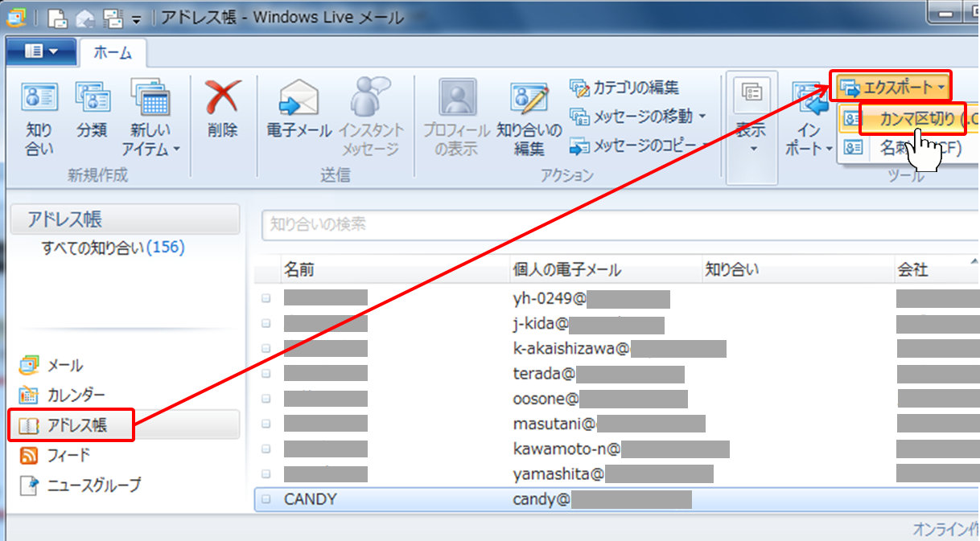Click the 知り合いの検索 search field
Viewport: 980px width, 541px height.
[611, 225]
